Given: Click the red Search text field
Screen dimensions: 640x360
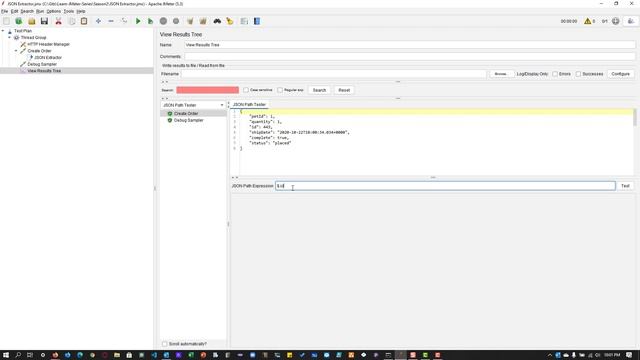Looking at the screenshot, I should 207,90.
